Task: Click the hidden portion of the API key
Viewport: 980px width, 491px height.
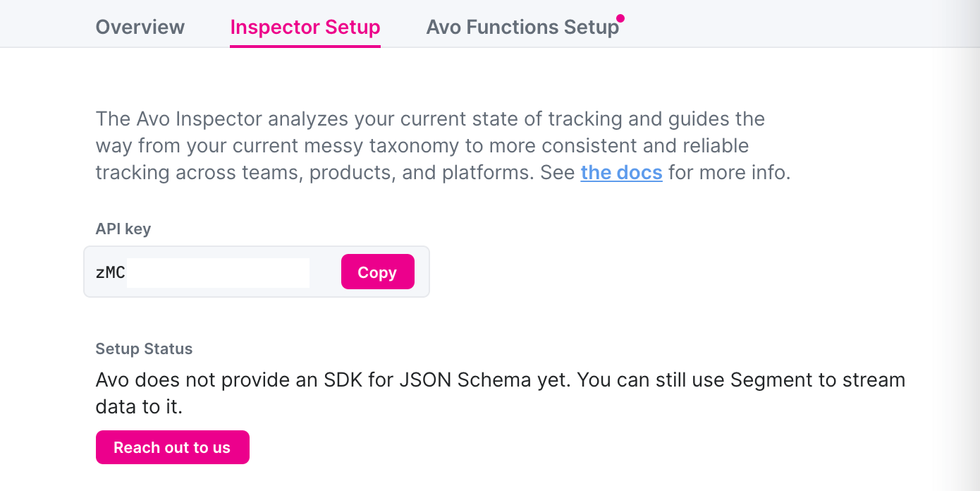Action: point(217,272)
